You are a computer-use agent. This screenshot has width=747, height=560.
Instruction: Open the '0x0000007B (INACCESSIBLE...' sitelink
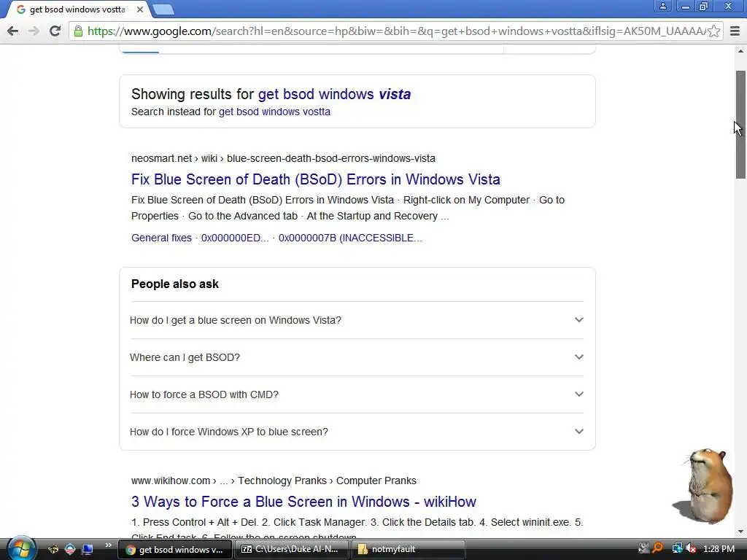[350, 238]
